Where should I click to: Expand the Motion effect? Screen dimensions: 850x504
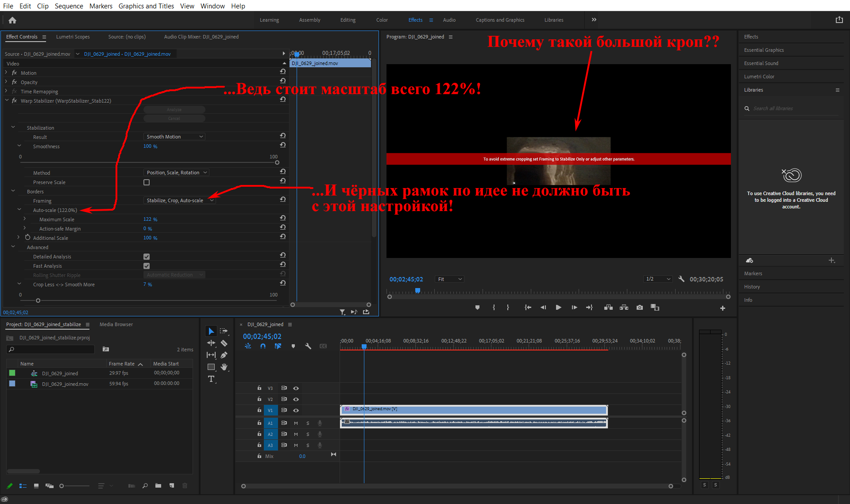6,73
